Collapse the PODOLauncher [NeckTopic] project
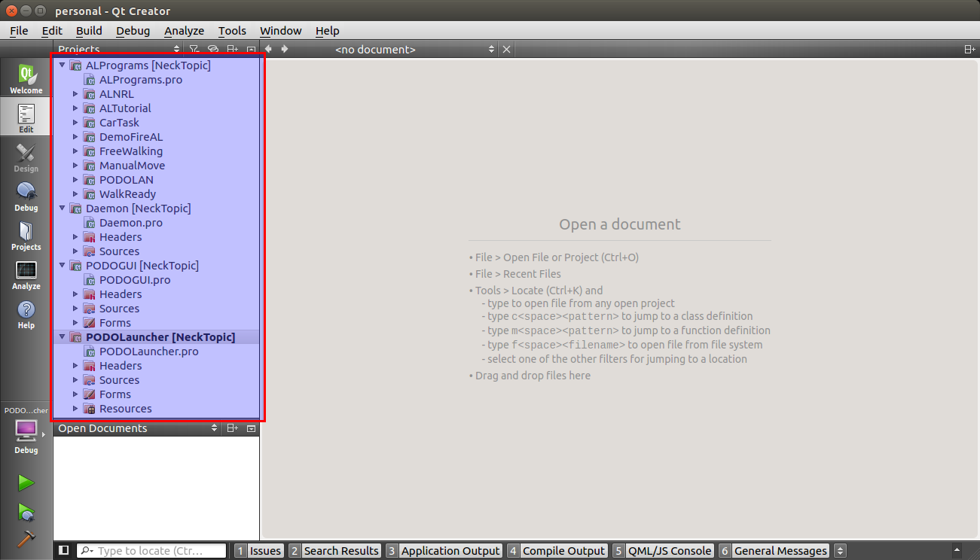The image size is (980, 560). pyautogui.click(x=62, y=337)
